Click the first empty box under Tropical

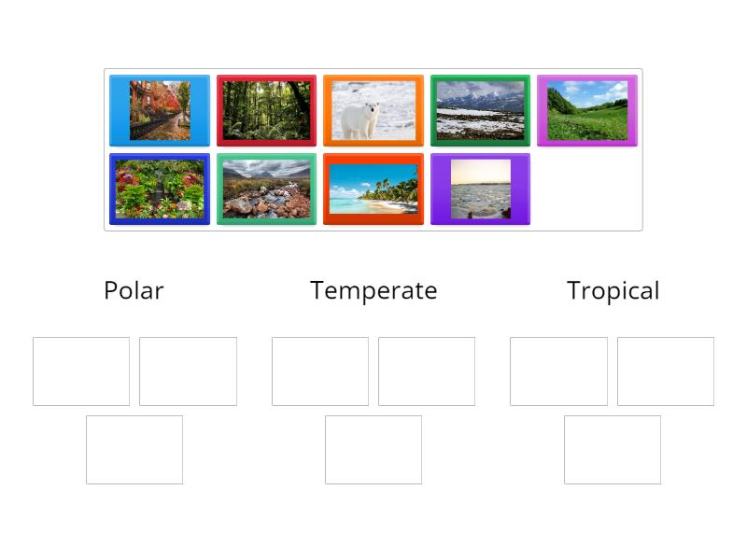(559, 371)
